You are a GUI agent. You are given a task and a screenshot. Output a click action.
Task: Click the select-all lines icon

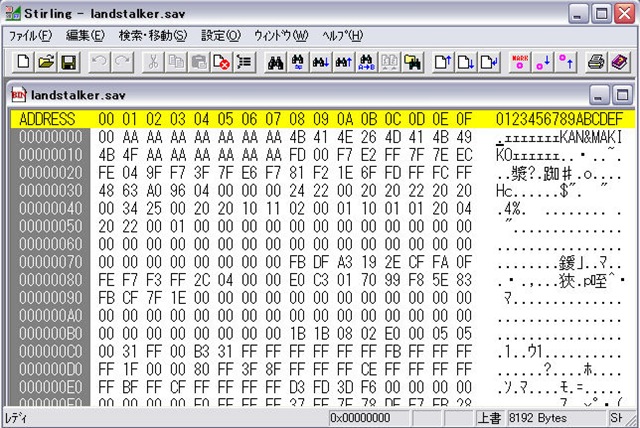[244, 62]
